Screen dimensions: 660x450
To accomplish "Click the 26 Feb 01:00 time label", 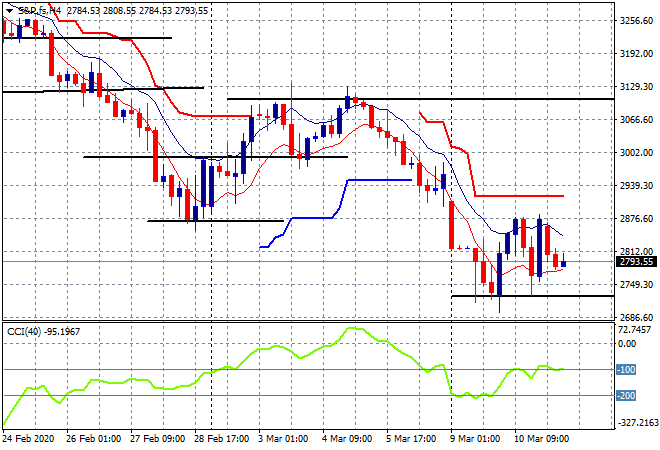I will (x=93, y=439).
